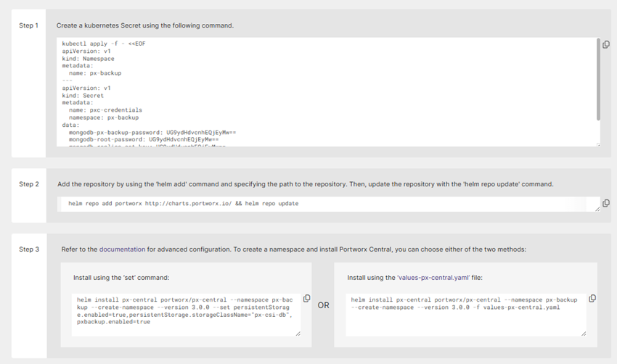Click the 'data:' line in the secret

[x=70, y=125]
